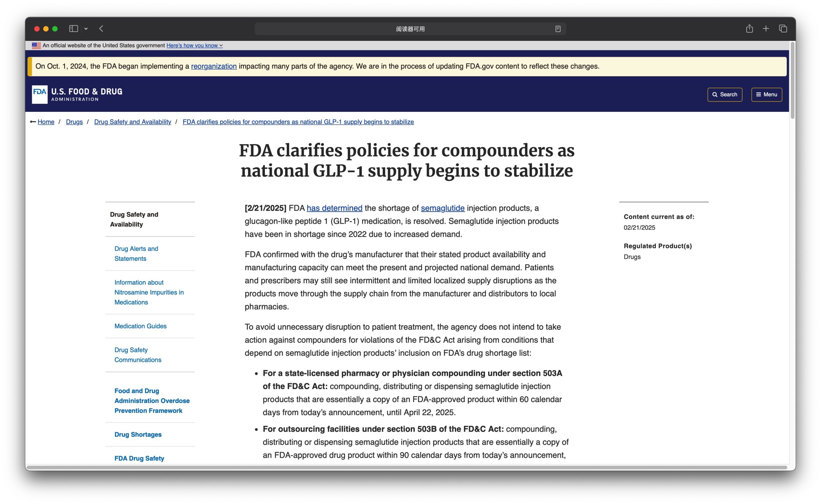Share the page using the Share icon
The image size is (821, 504).
click(749, 28)
